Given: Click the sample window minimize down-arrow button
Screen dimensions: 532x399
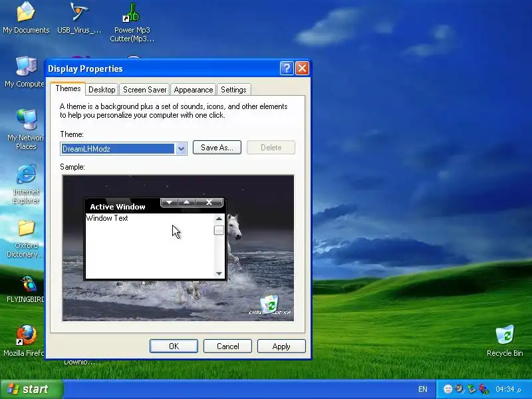Looking at the screenshot, I should [x=169, y=202].
